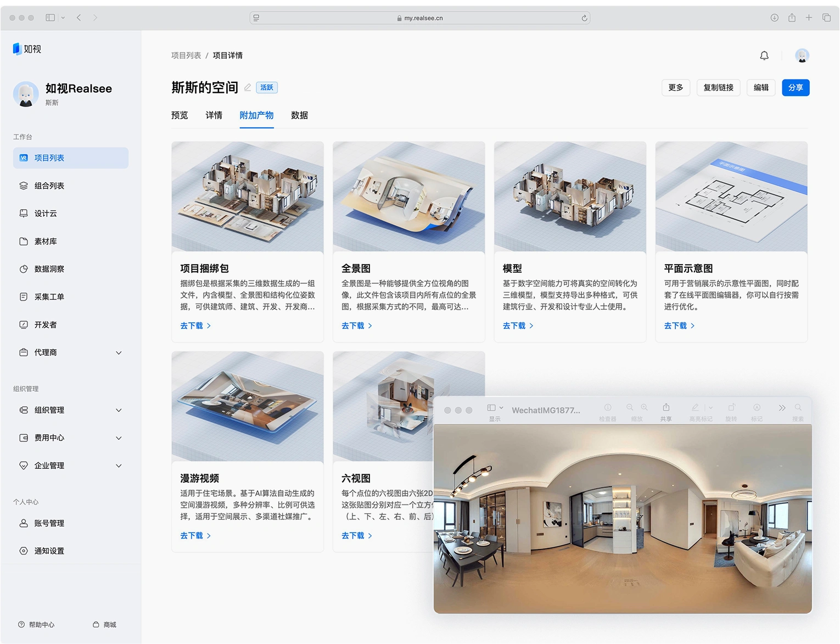Click 项目列表 in the breadcrumb
Image resolution: width=840 pixels, height=644 pixels.
[186, 55]
